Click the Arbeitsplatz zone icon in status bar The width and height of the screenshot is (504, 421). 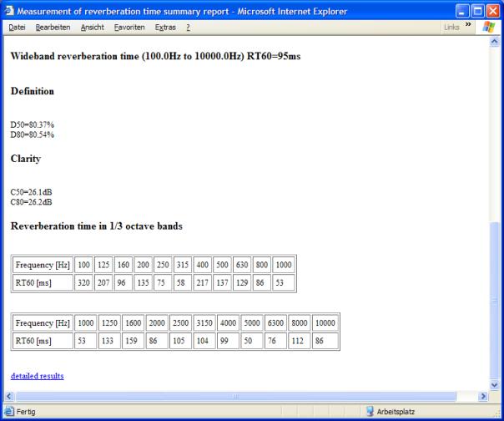[x=370, y=411]
